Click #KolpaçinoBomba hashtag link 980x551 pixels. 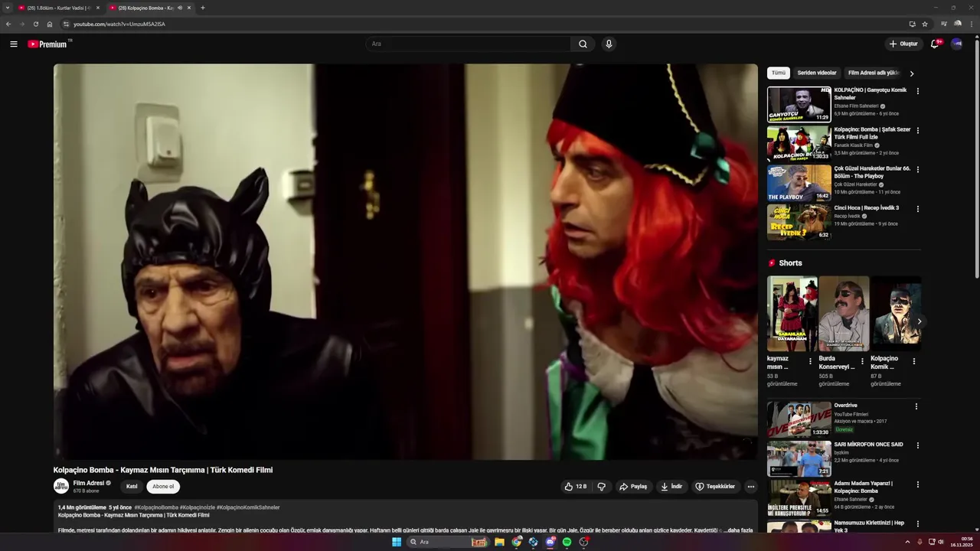pos(156,507)
